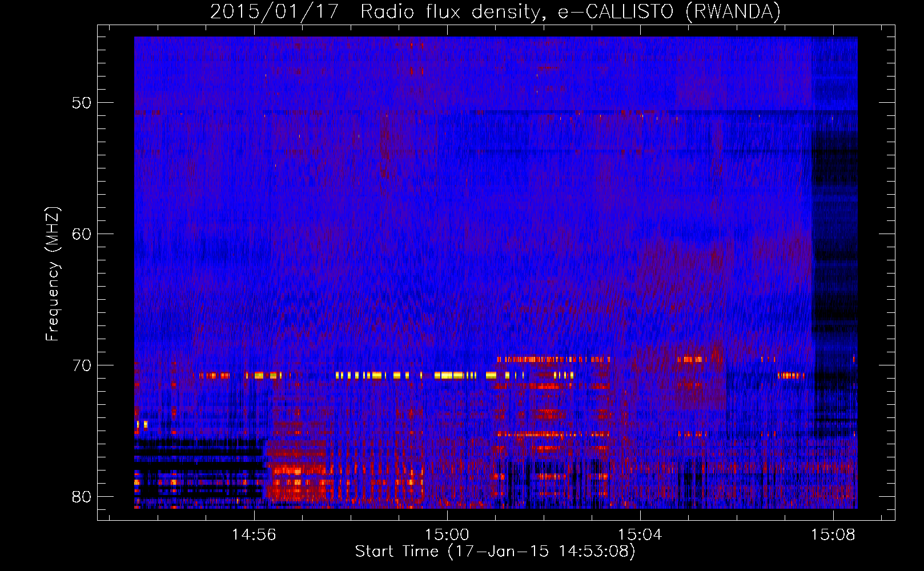Select the 50 tick label on frequency axis
Viewport: 924px width, 571px height.
coord(82,103)
